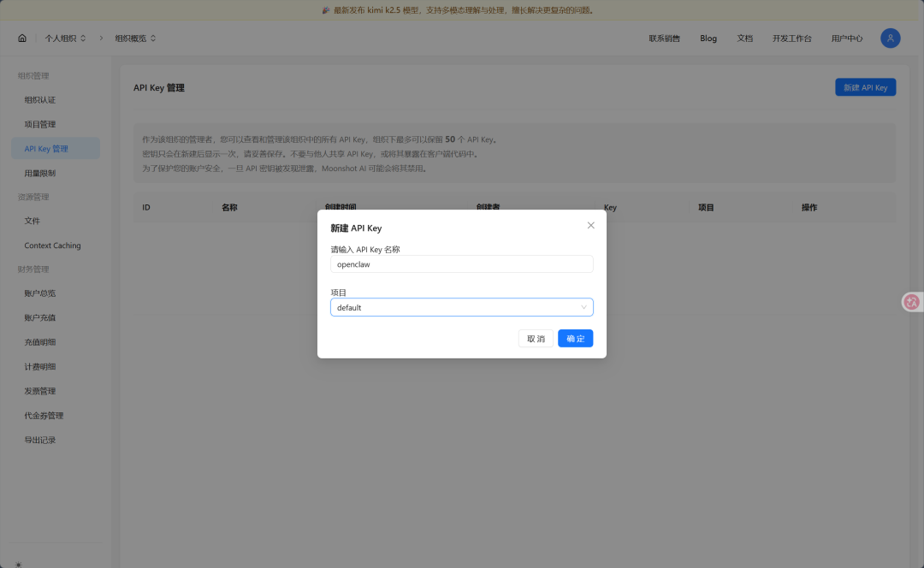The height and width of the screenshot is (568, 924).
Task: Open 计费明细 in the sidebar
Action: click(56, 366)
